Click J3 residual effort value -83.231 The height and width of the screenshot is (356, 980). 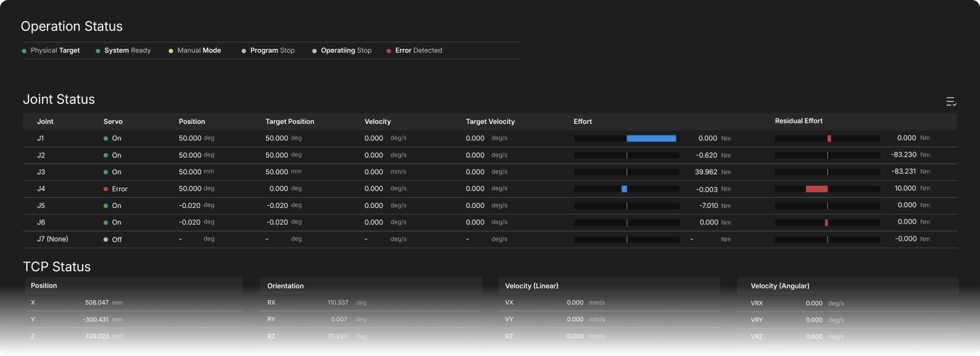pyautogui.click(x=904, y=171)
